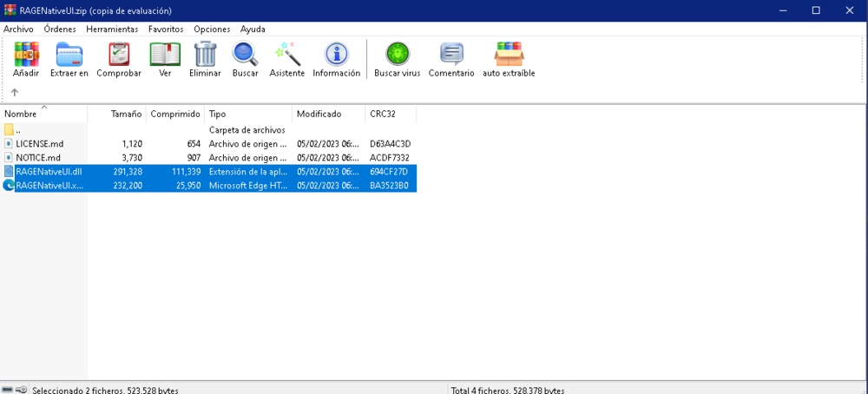Viewport: 868px width, 394px height.
Task: Click CRC32 value ACDF7332
Action: pos(390,158)
